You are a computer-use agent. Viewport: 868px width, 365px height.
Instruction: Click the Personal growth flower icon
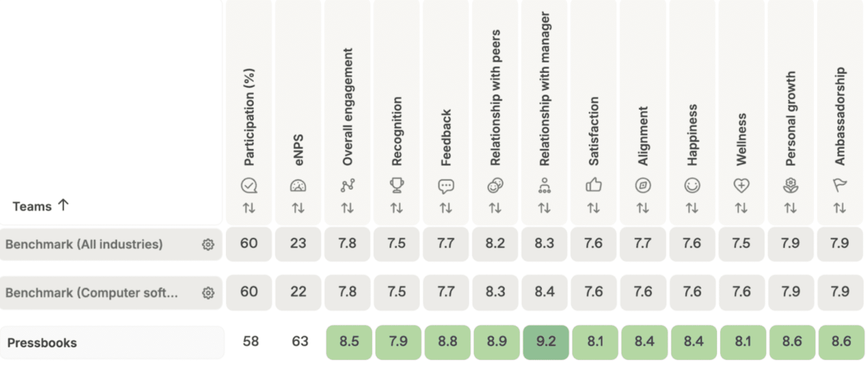tap(790, 186)
